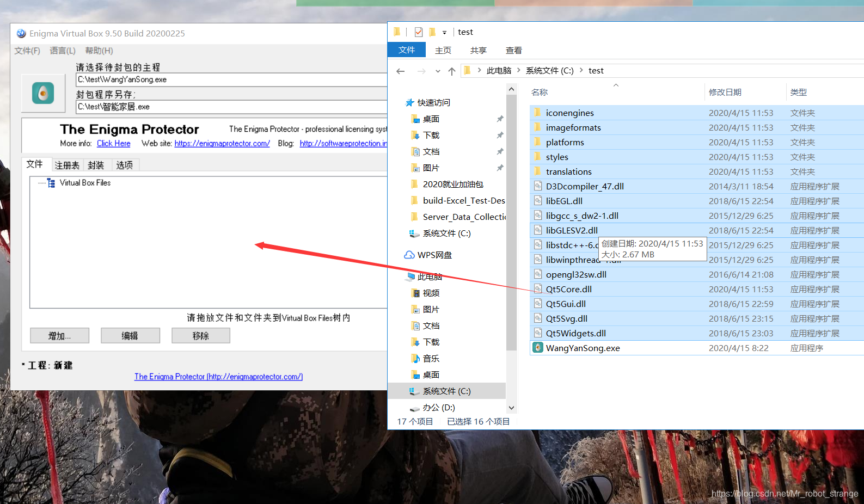Open the build-Excel_Test-Des folder
Image resolution: width=864 pixels, height=504 pixels.
pos(463,201)
